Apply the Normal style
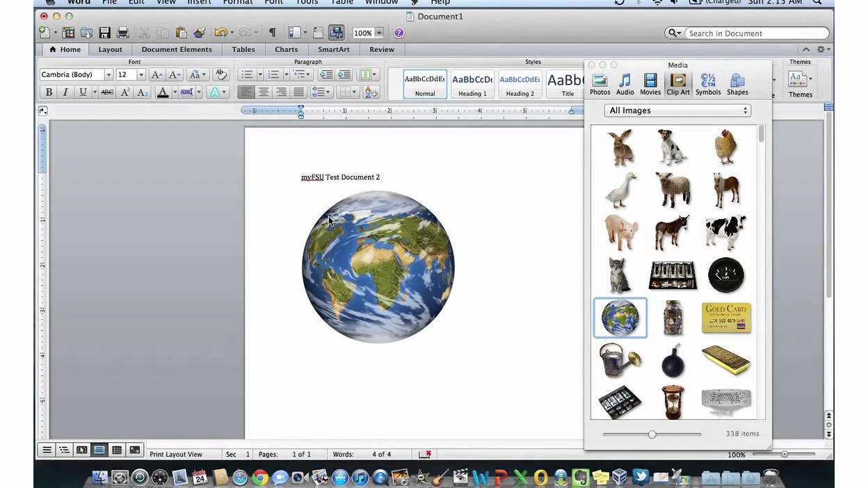Screen dimensions: 868x488 point(425,84)
